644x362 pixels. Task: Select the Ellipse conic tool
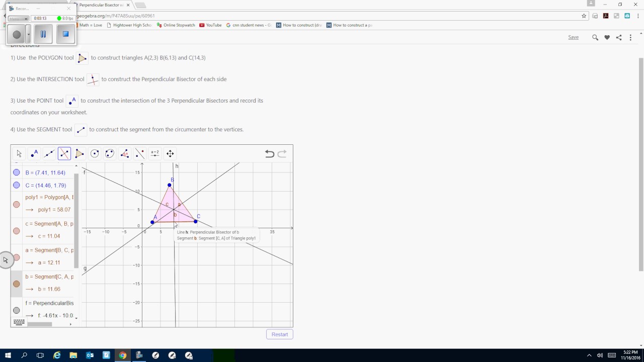[110, 153]
